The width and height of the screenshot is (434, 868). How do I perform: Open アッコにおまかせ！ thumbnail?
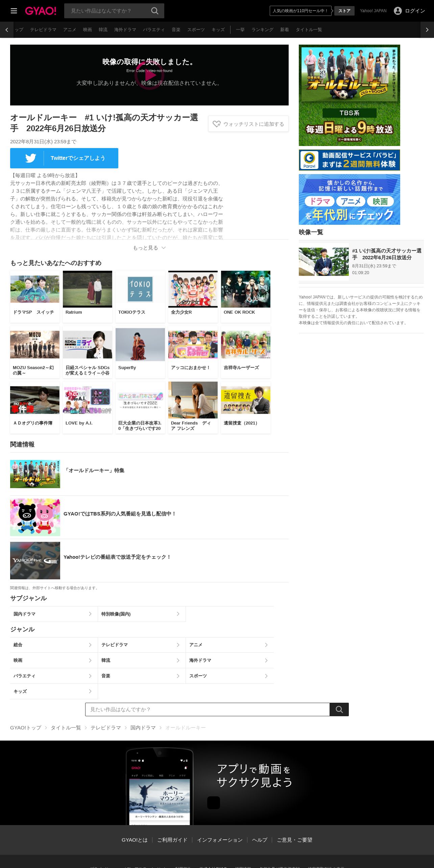click(x=193, y=344)
